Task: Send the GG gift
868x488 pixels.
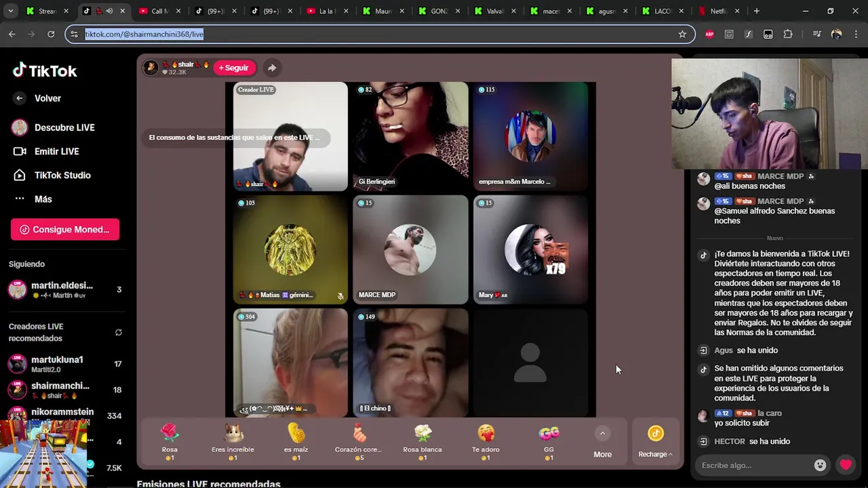Action: coord(549,441)
